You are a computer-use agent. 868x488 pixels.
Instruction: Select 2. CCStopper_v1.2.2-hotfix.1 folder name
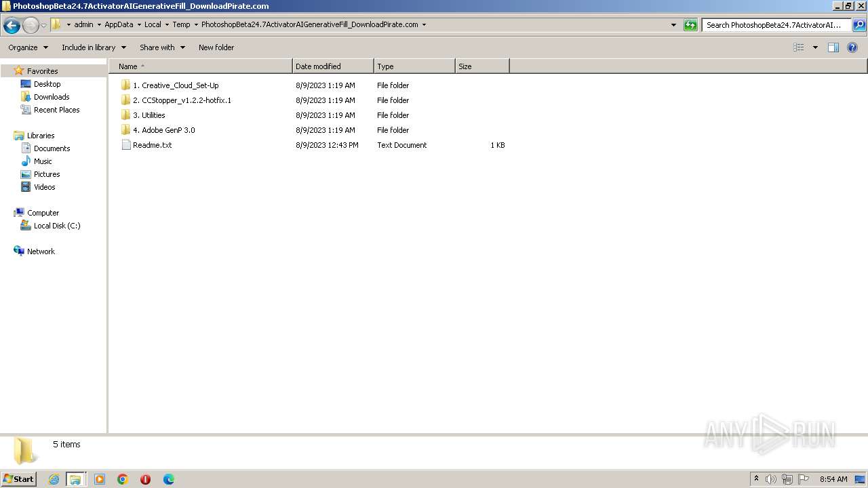[x=182, y=100]
